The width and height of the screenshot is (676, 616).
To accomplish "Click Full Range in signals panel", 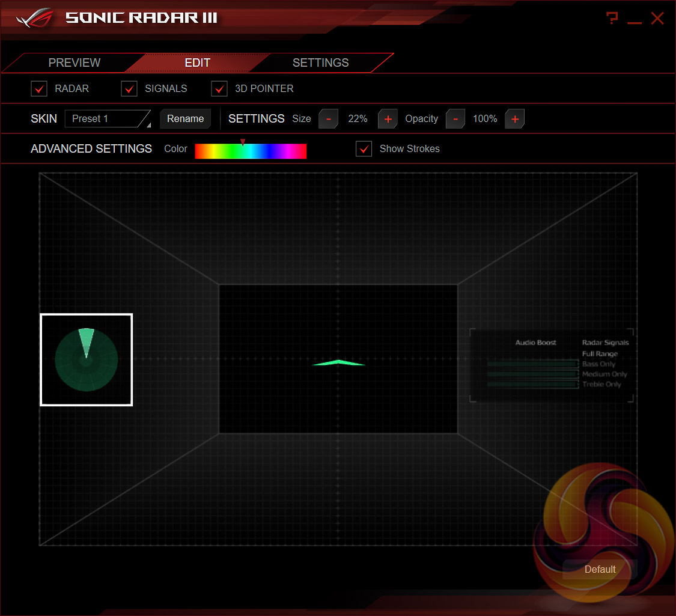I will (x=600, y=354).
